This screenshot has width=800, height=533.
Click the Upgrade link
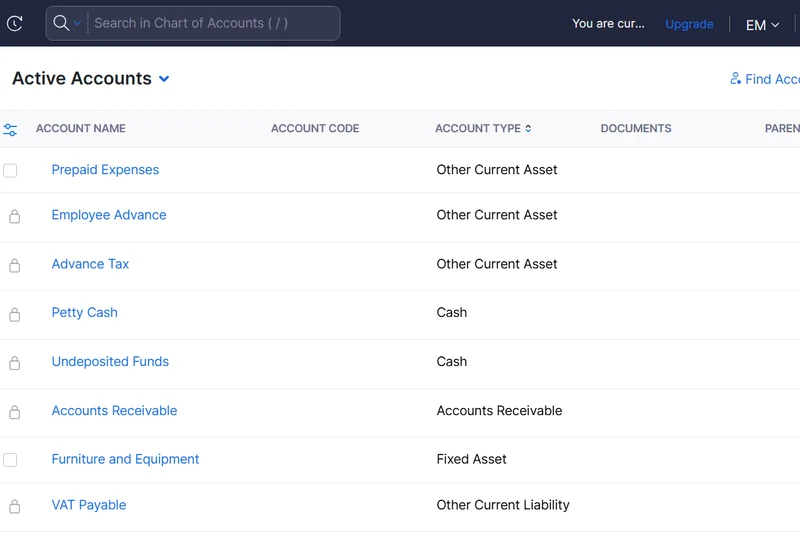(x=689, y=24)
